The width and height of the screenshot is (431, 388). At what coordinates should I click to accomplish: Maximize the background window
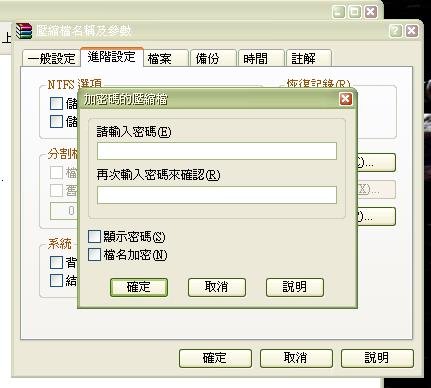tap(355, 12)
